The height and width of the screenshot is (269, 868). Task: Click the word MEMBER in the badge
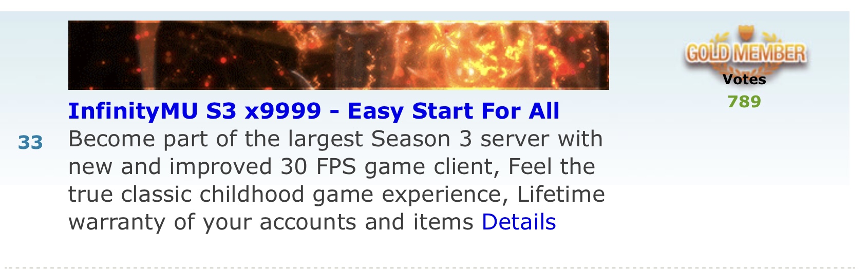(x=769, y=53)
